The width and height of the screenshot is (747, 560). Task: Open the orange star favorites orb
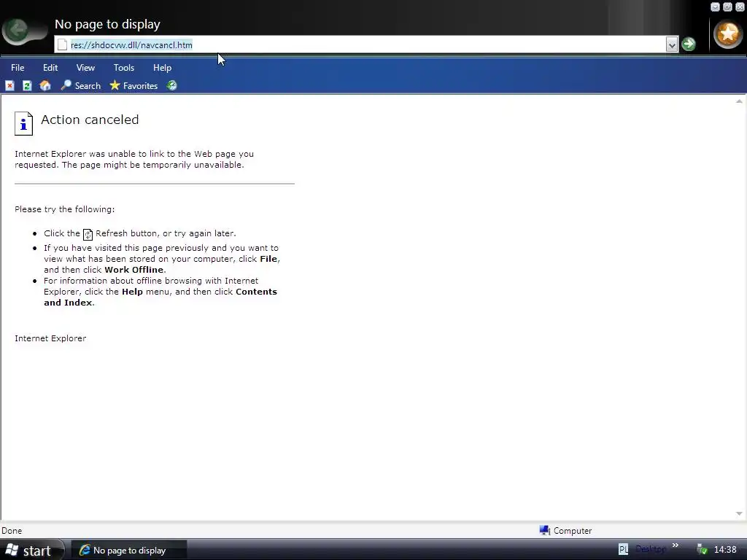pyautogui.click(x=727, y=34)
